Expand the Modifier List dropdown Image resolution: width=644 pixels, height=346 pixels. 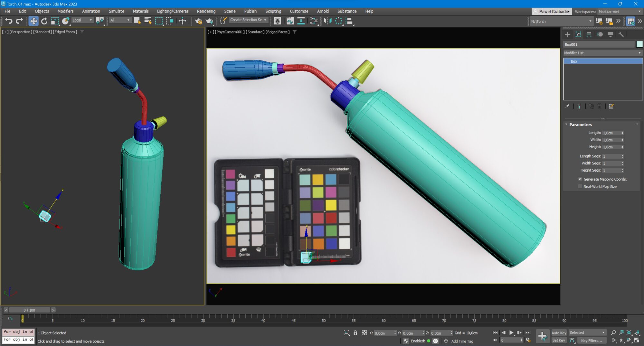pos(602,53)
